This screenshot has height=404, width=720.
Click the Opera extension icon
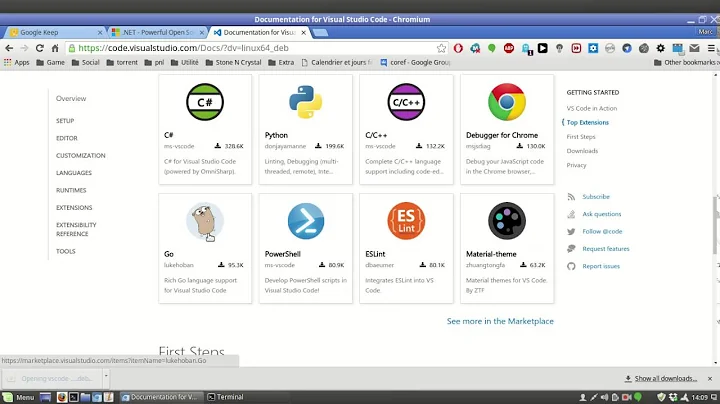tap(458, 48)
